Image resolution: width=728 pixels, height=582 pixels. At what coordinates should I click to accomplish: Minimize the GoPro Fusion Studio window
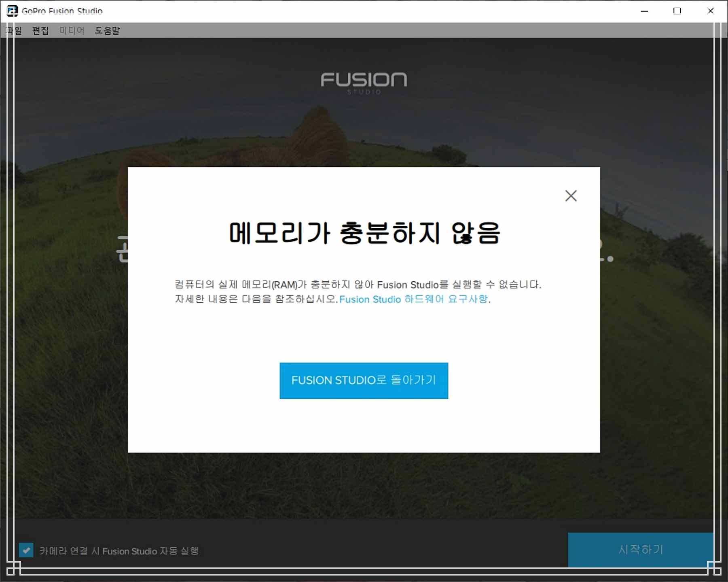(644, 11)
